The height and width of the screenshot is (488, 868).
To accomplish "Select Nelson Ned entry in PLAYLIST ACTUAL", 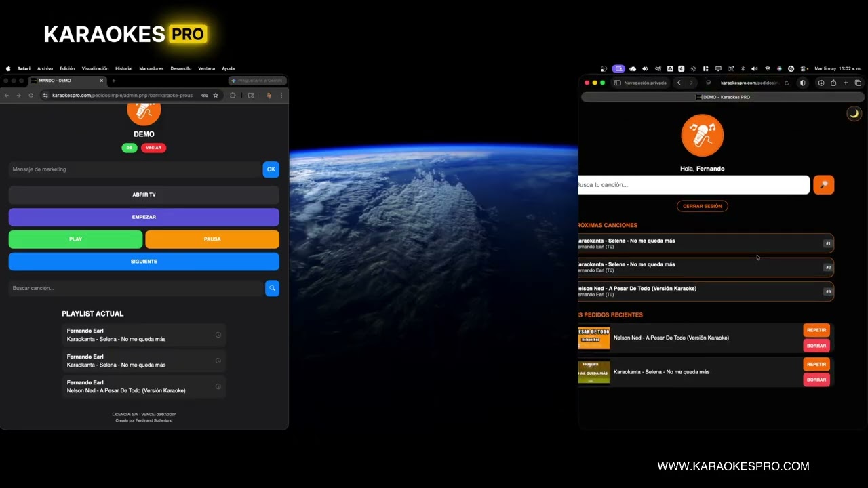I will pos(144,386).
